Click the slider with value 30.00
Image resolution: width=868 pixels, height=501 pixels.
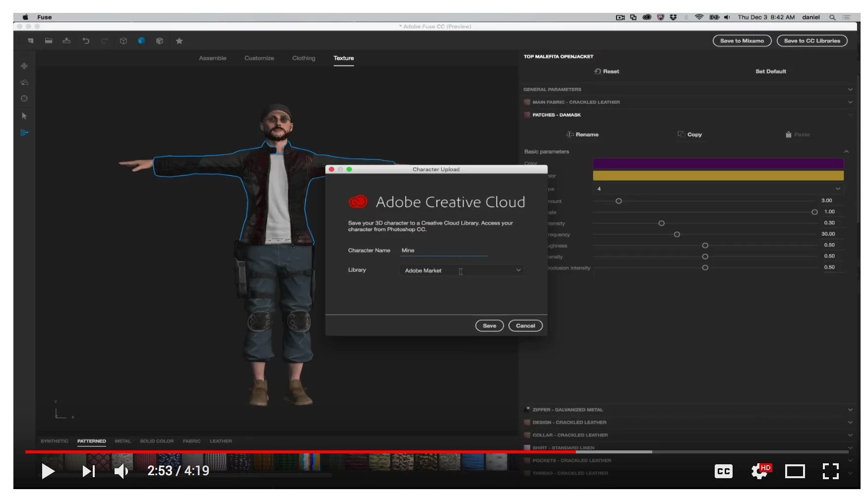pos(705,234)
